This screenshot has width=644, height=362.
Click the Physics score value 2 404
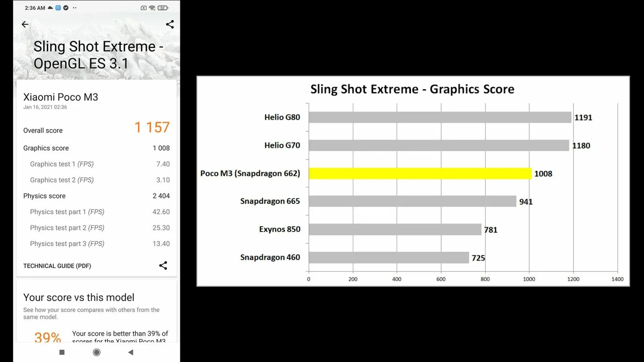point(161,196)
